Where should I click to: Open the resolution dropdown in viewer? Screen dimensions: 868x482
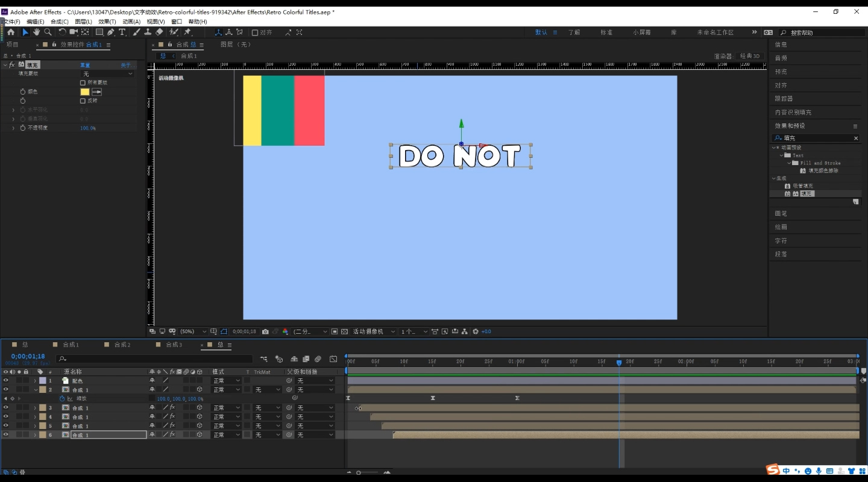click(x=310, y=331)
